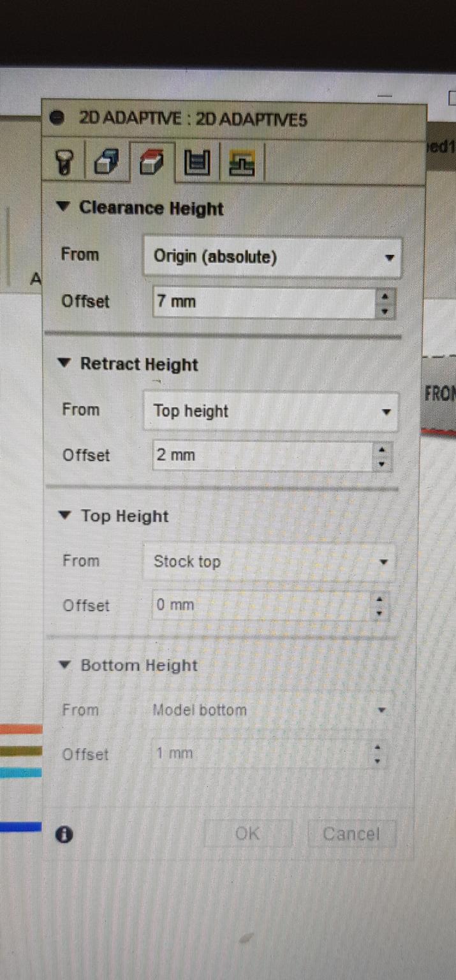Click the info icon beside OK
The width and height of the screenshot is (456, 980).
click(64, 834)
